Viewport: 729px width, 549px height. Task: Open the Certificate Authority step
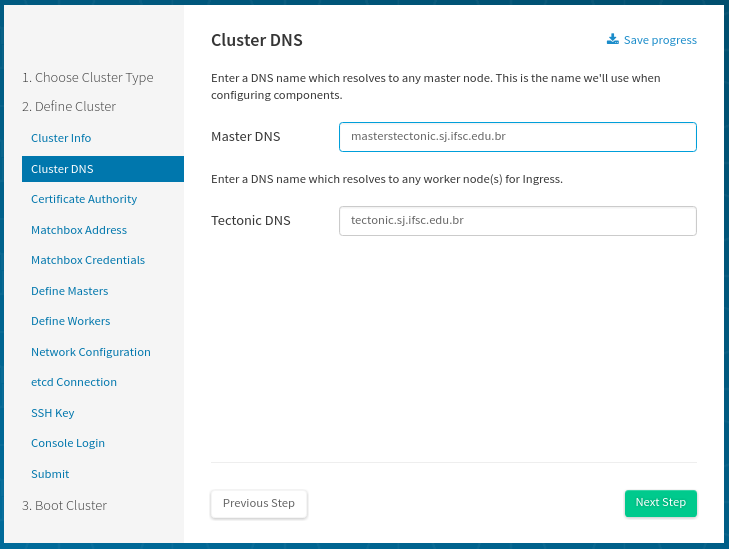coord(84,199)
